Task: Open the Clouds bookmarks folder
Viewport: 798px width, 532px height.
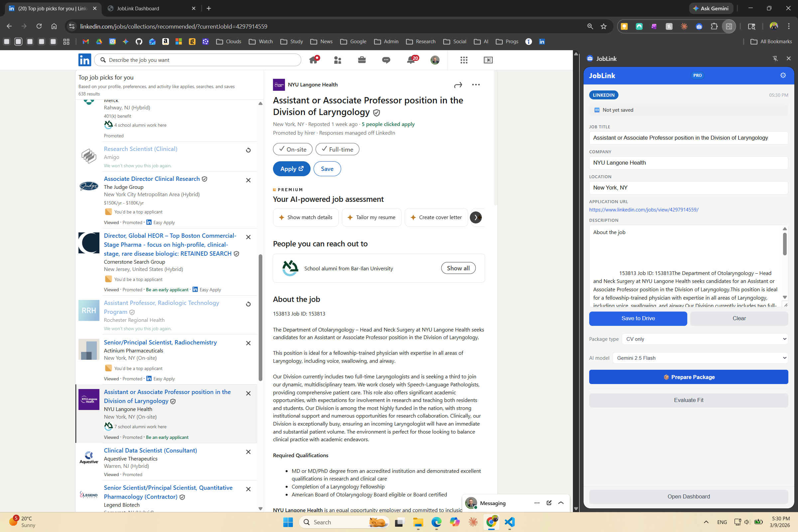Action: (x=229, y=41)
